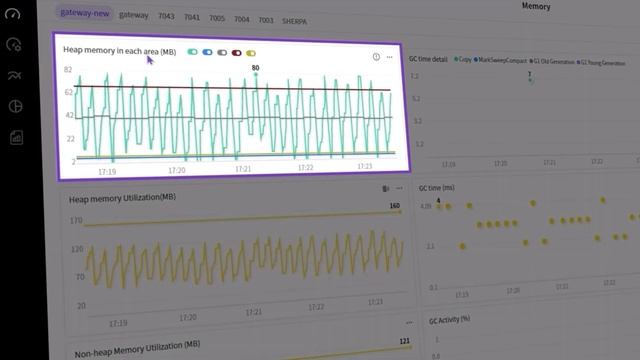The height and width of the screenshot is (360, 640).
Task: Toggle the blue series switch
Action: click(x=207, y=52)
